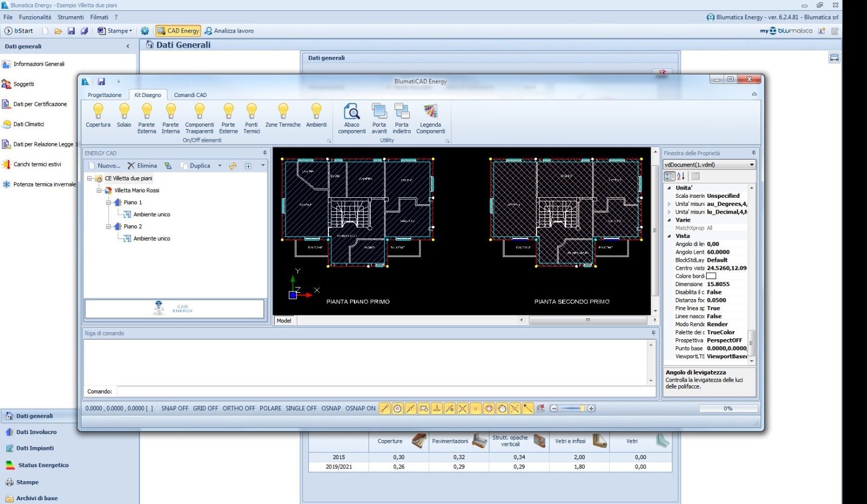Toggle Parete Interna visibility
Screen dimensions: 867x504
[x=171, y=119]
